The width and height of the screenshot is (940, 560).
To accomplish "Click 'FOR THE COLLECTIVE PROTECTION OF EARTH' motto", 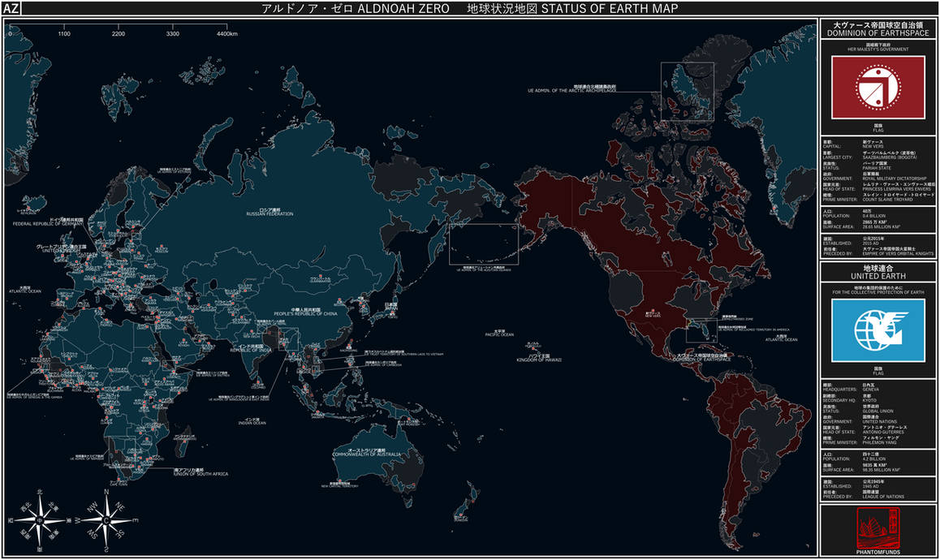I will [877, 293].
